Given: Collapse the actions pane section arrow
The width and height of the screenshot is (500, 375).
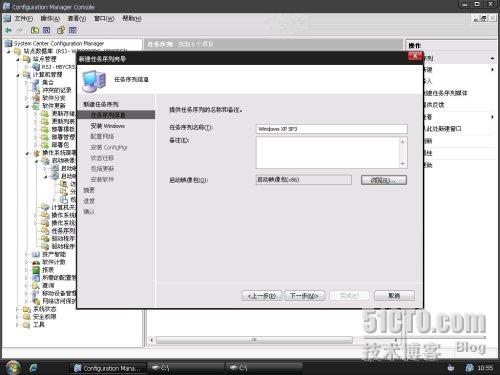Looking at the screenshot, I should [492, 58].
